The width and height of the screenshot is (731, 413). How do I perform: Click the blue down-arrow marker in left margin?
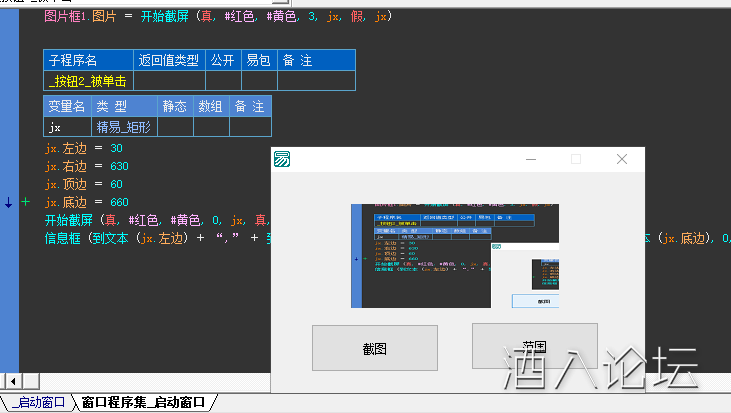(x=8, y=202)
